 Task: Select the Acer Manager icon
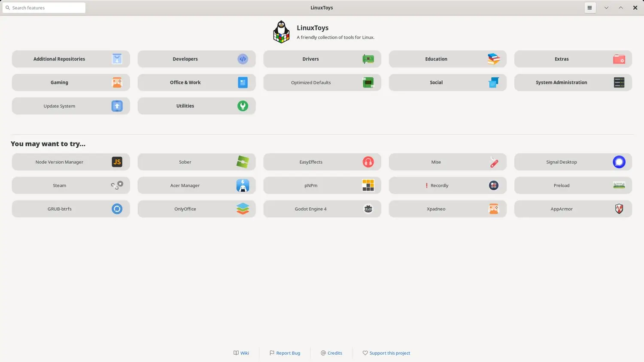click(x=243, y=186)
